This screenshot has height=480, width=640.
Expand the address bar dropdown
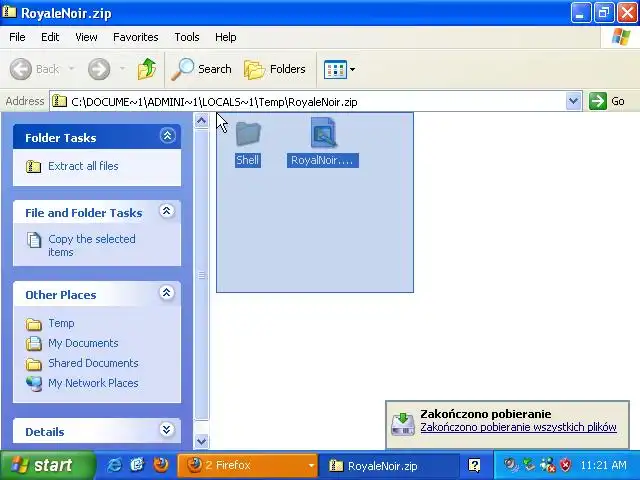pos(573,101)
